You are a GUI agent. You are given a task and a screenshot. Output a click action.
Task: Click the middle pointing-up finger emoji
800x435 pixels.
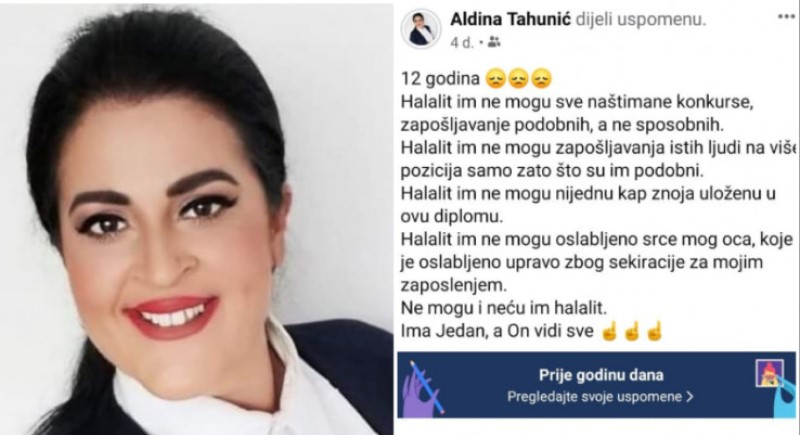(631, 332)
